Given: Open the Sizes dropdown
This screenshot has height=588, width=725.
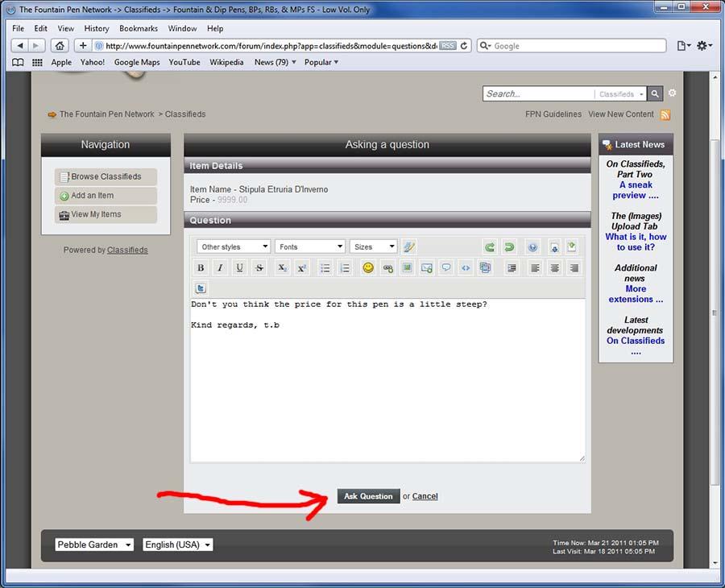Looking at the screenshot, I should pyautogui.click(x=373, y=247).
